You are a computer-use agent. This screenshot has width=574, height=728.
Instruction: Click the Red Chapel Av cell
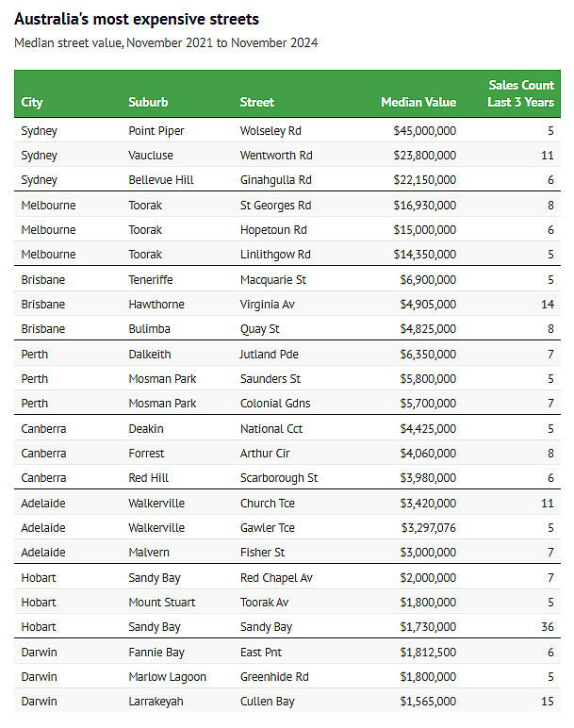(276, 577)
